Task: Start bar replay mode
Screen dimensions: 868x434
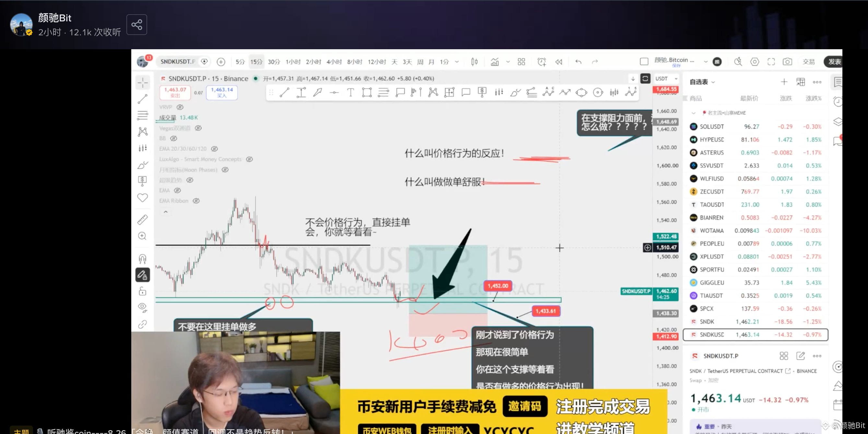Action: point(559,62)
